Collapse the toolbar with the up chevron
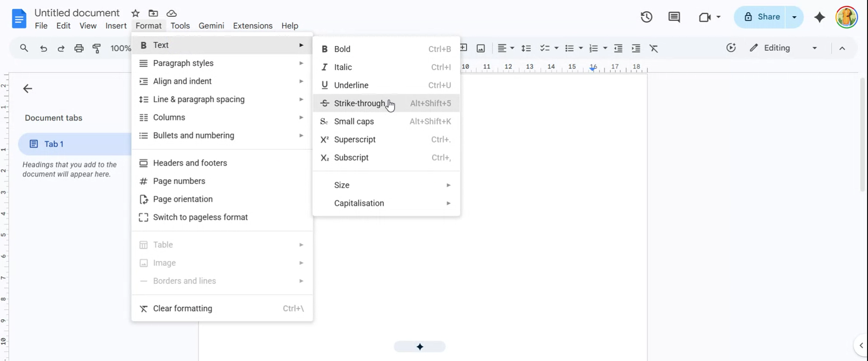 [x=842, y=48]
